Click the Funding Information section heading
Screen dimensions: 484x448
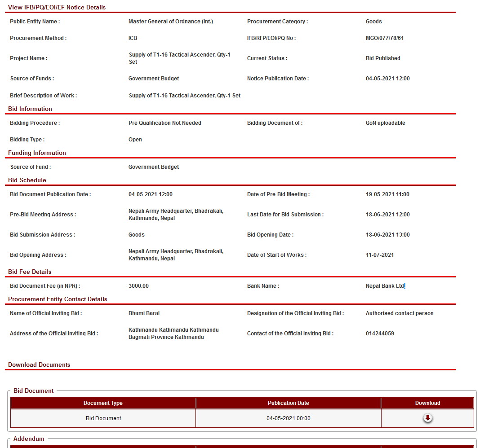coord(37,153)
